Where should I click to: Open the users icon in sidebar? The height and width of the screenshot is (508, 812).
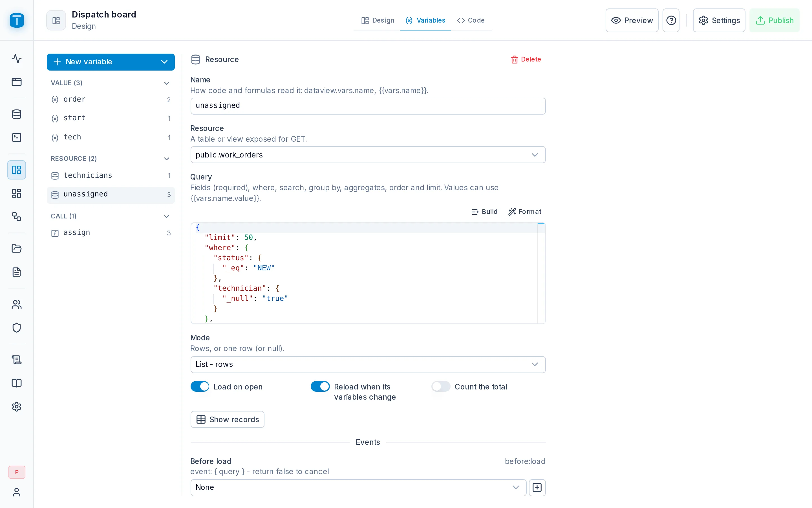[16, 305]
